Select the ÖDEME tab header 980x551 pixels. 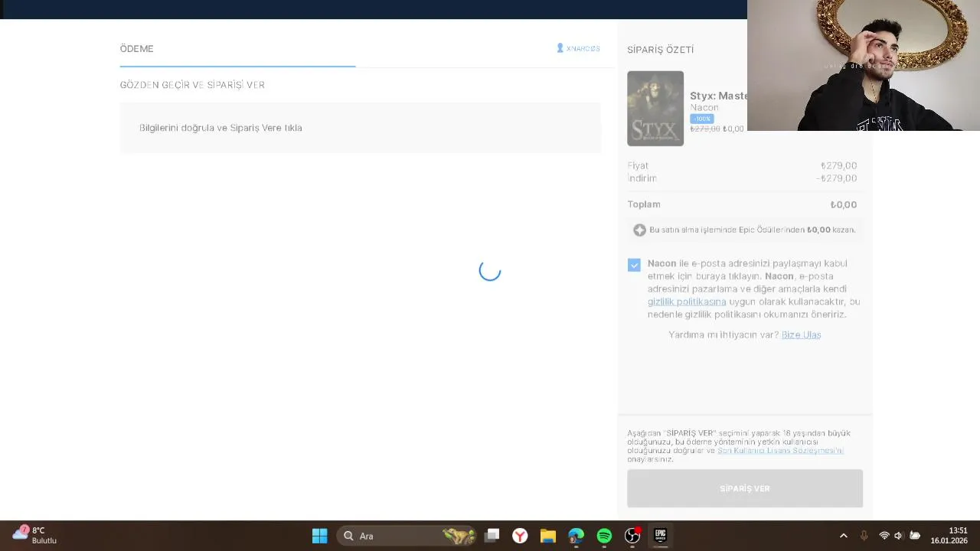pyautogui.click(x=137, y=48)
